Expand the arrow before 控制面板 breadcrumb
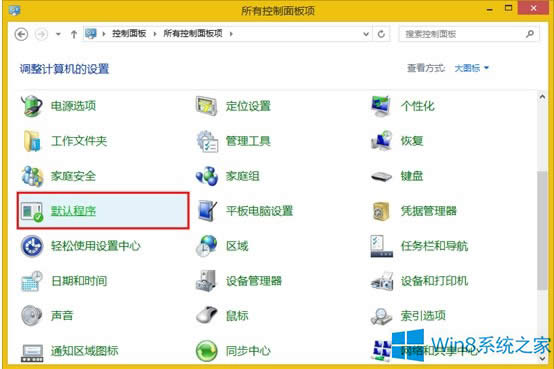Screen dimensions: 554x369 (104, 34)
